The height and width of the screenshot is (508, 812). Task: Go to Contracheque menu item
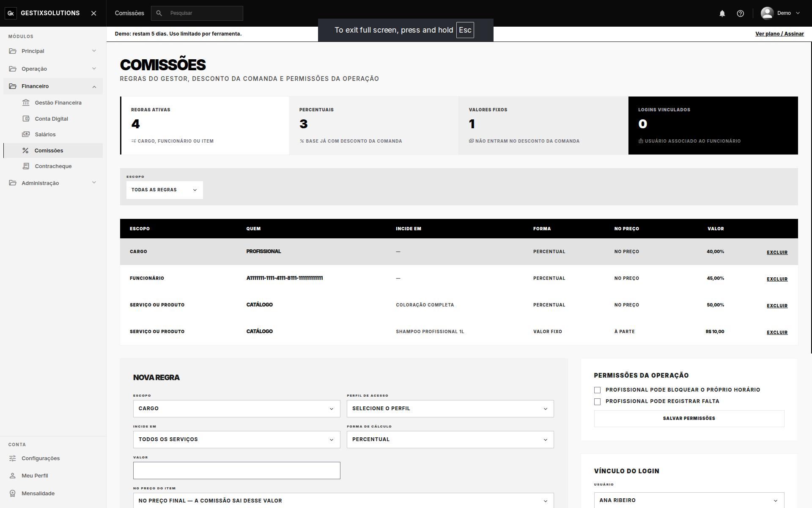(53, 166)
